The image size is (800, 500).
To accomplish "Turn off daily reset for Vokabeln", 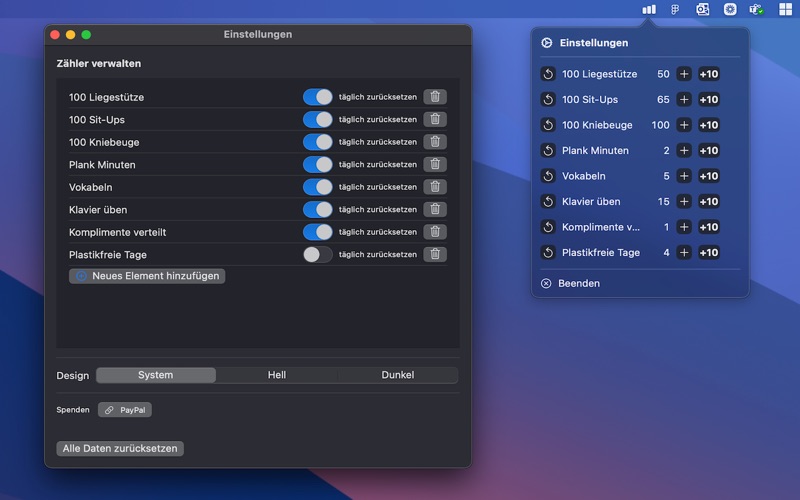I will click(x=317, y=187).
